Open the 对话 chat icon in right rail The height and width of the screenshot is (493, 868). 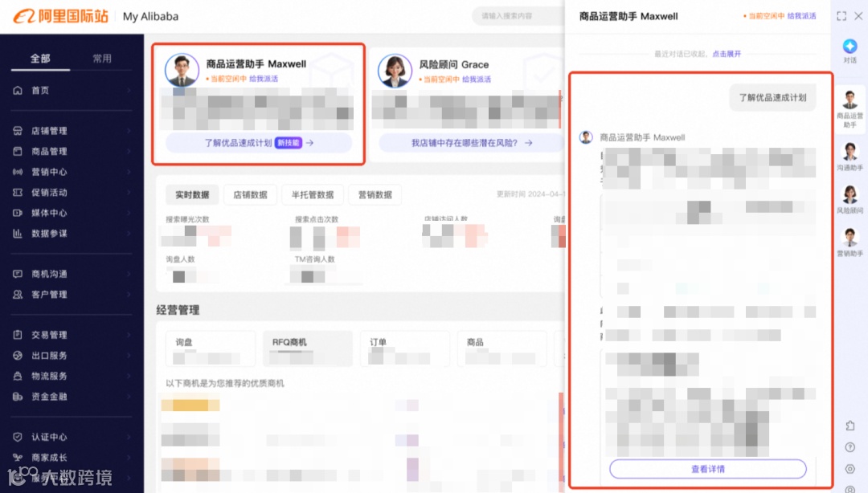[x=850, y=47]
